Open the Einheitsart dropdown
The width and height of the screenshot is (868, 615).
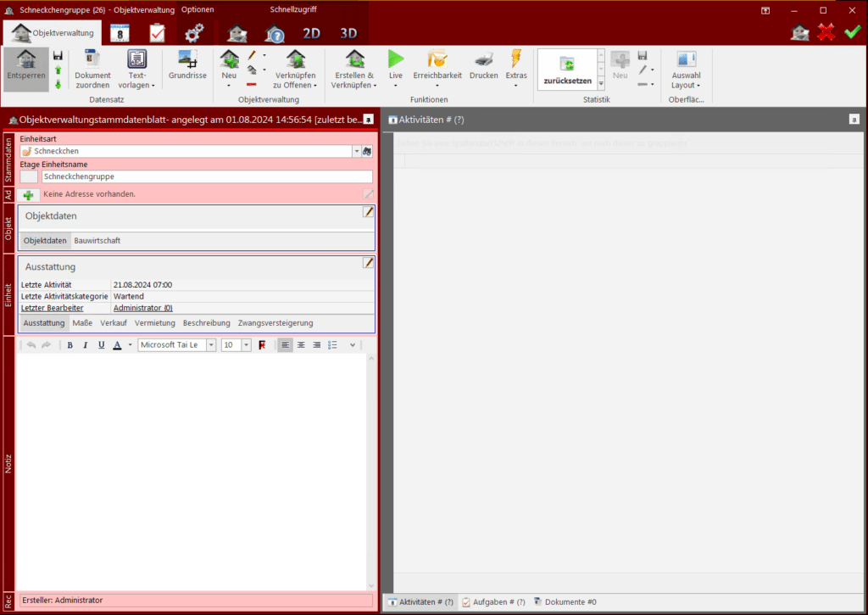(x=357, y=151)
